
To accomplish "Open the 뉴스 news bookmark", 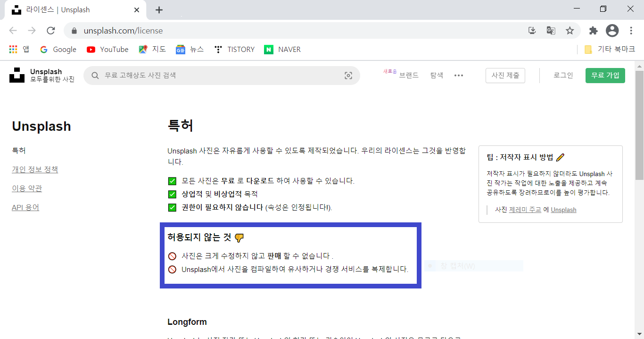I will (x=190, y=49).
